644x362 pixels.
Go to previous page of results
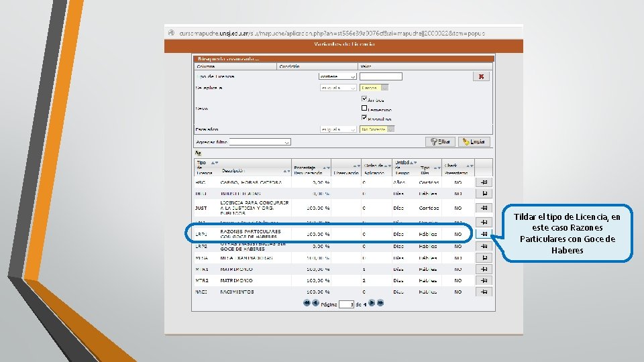(315, 303)
